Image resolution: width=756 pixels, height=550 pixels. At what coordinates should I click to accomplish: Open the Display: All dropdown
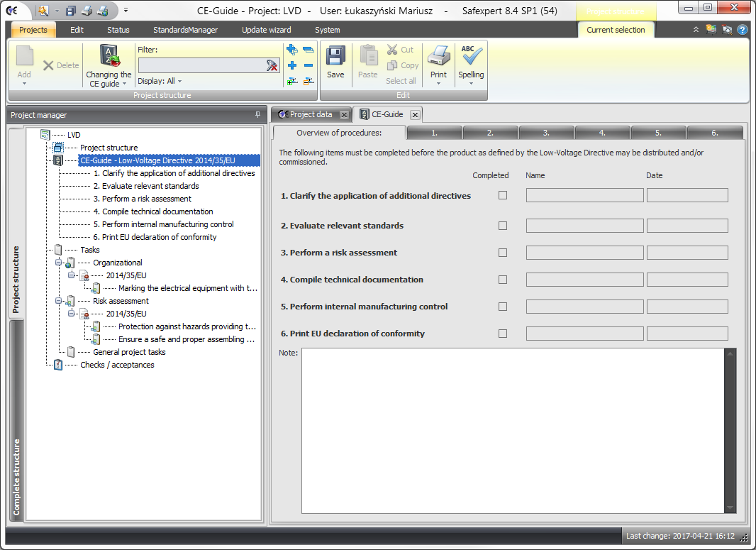click(x=160, y=81)
